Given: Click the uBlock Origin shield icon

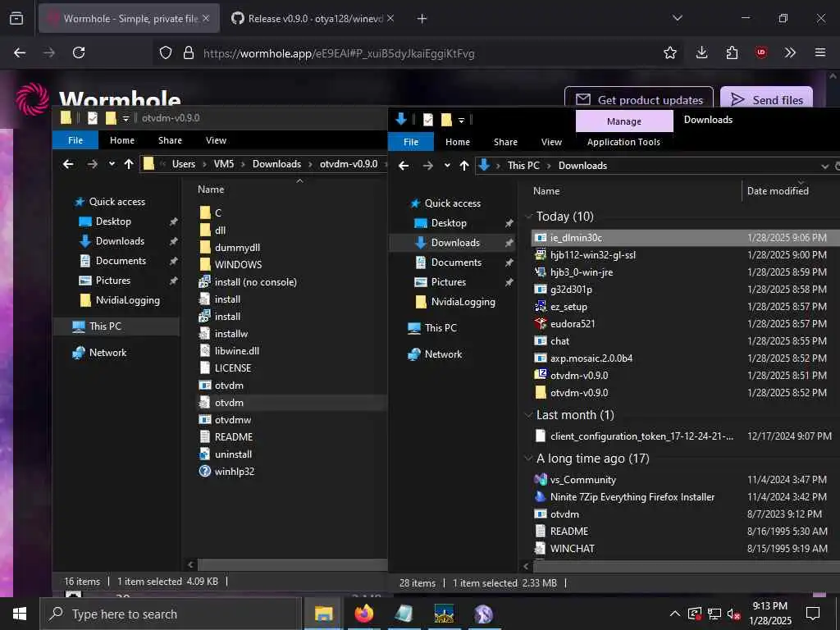Looking at the screenshot, I should pos(760,52).
